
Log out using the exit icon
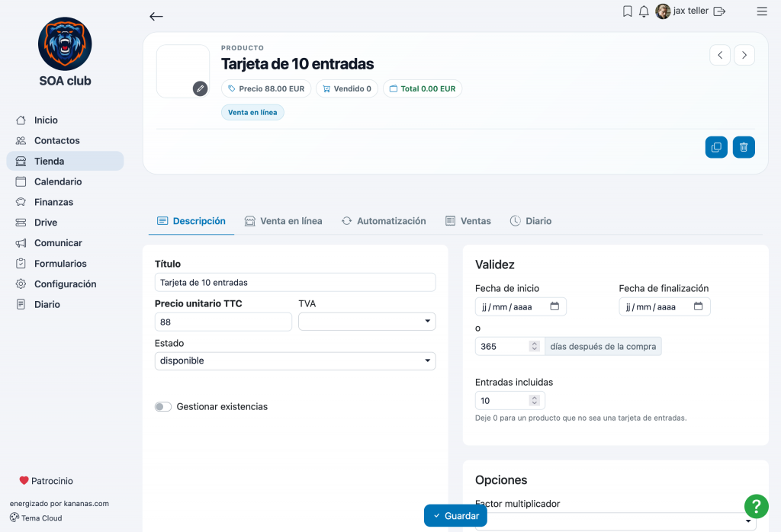pos(719,11)
